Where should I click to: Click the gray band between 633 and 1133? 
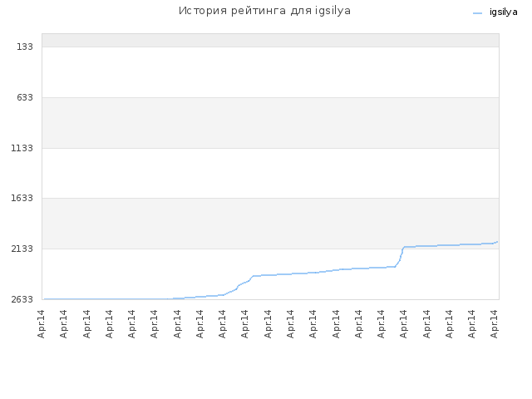[270, 123]
